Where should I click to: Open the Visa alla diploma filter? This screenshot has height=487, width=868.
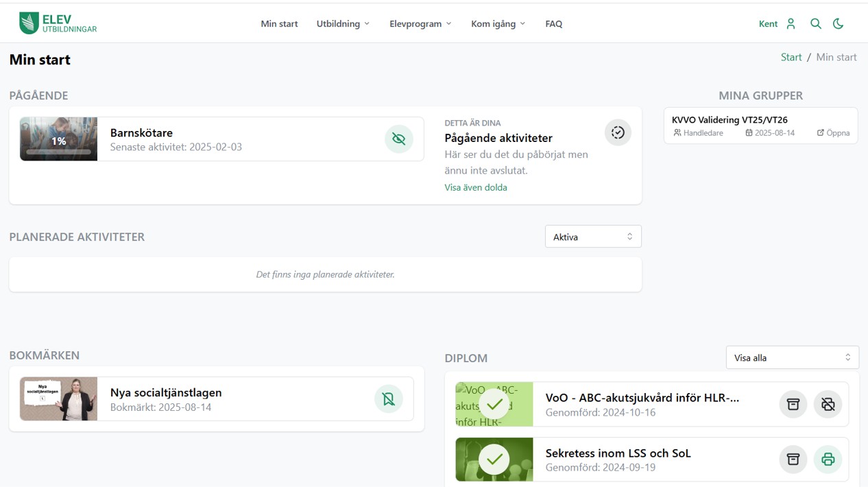(x=792, y=357)
